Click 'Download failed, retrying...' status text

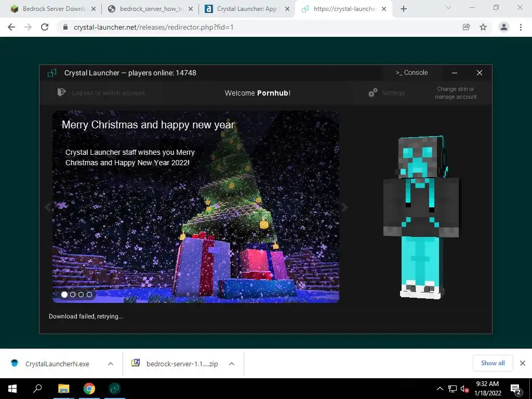pos(86,316)
